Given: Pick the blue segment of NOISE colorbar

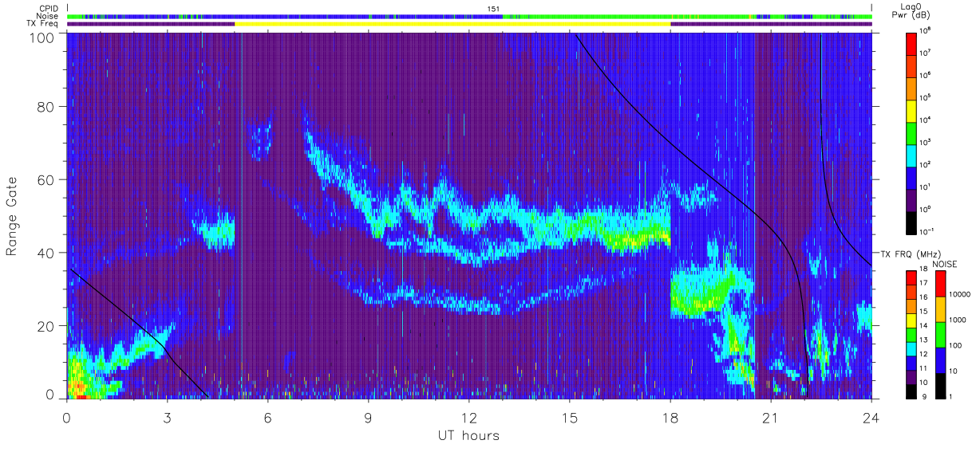Looking at the screenshot, I should tap(940, 360).
